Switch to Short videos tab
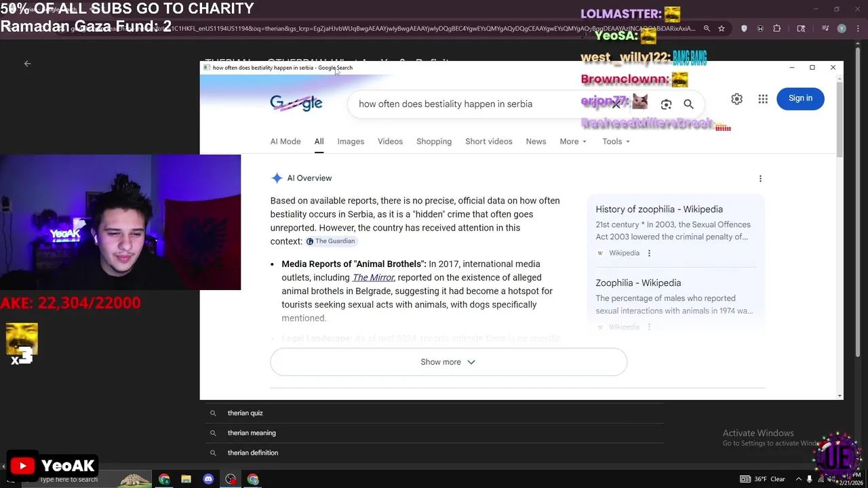This screenshot has height=488, width=868. (489, 142)
